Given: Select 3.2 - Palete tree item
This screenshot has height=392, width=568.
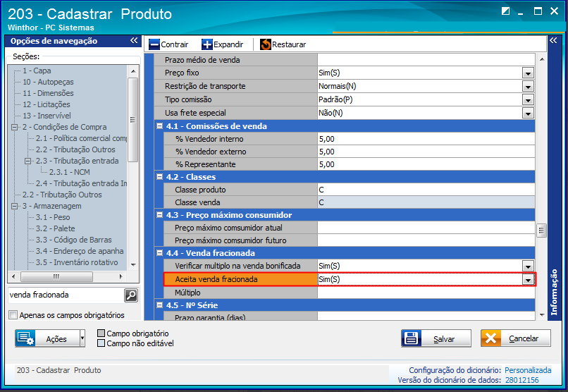Looking at the screenshot, I should tap(56, 228).
